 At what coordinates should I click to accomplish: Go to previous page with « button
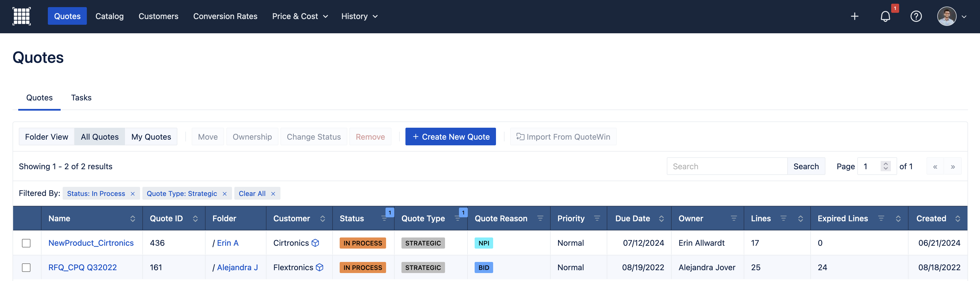[x=935, y=167]
